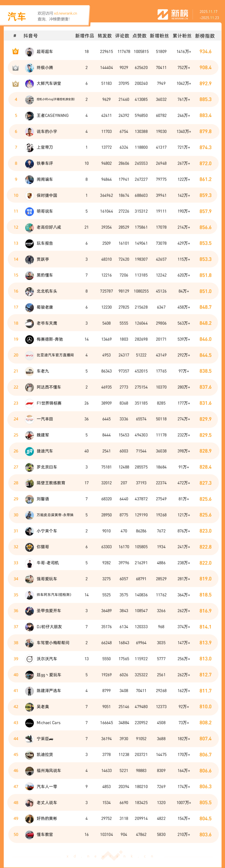Select the 2025.11.17-2025.11.23 date range

click(x=209, y=15)
